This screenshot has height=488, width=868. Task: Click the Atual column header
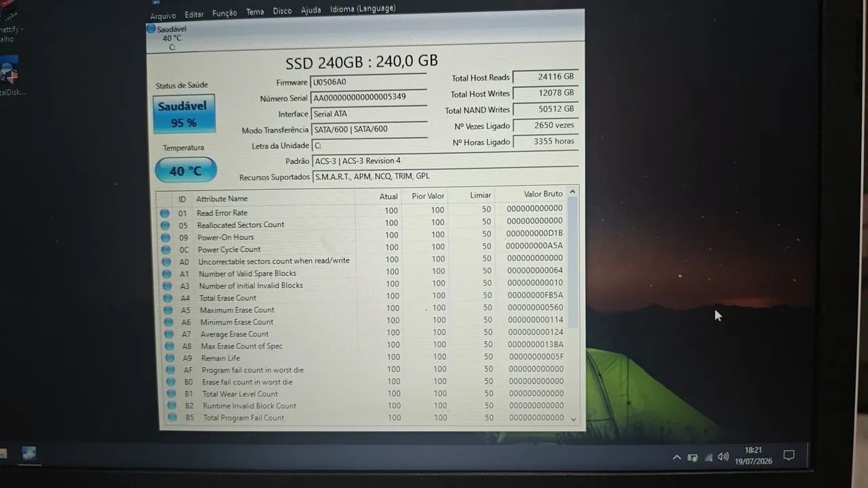point(389,197)
